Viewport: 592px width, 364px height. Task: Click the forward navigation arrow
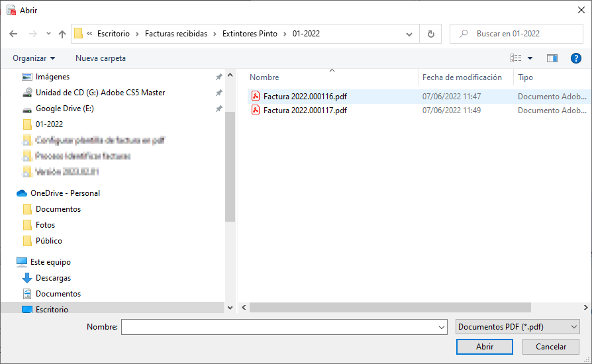[33, 34]
